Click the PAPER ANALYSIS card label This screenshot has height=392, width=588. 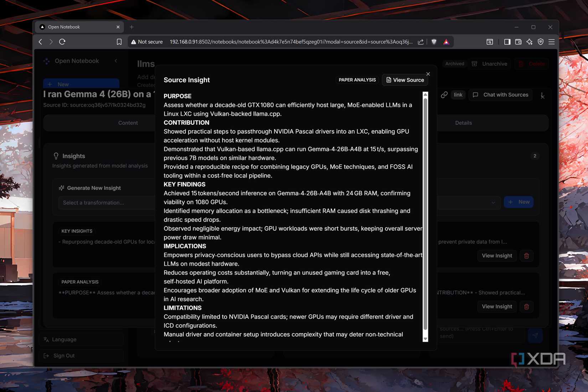click(x=80, y=282)
